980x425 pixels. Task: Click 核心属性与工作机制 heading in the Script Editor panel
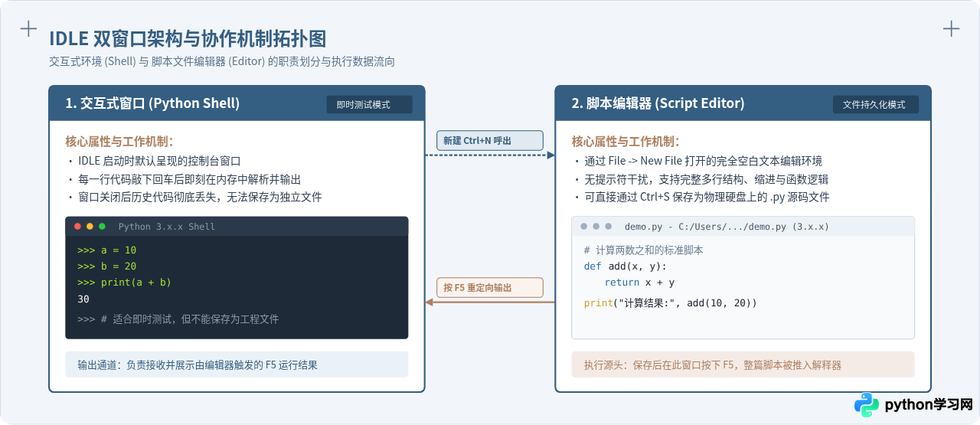coord(626,142)
